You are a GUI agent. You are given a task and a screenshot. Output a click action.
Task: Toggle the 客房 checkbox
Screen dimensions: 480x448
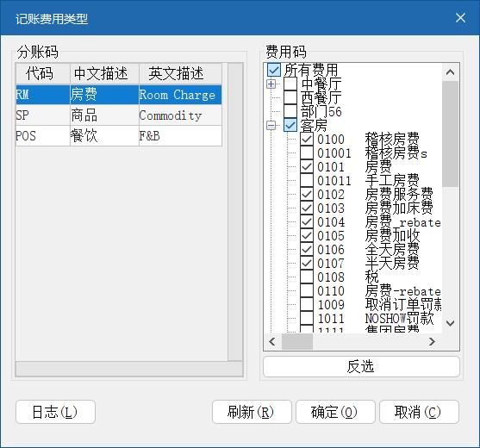[290, 125]
